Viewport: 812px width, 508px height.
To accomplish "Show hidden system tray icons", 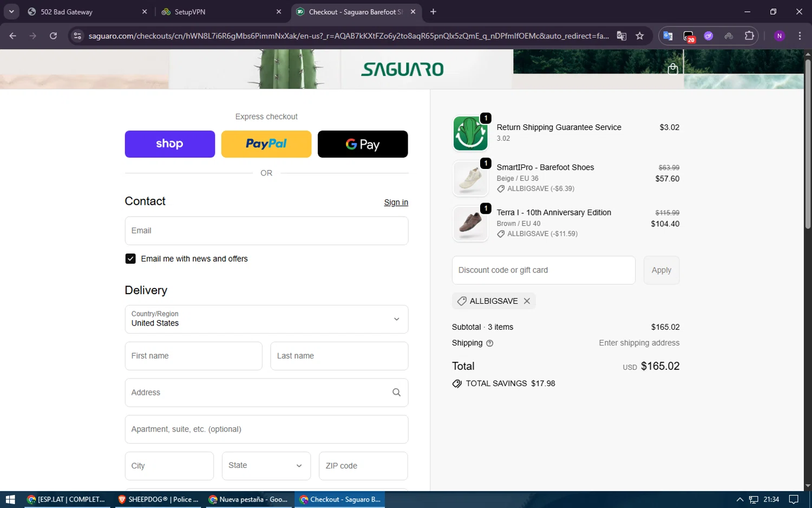I will (x=739, y=499).
